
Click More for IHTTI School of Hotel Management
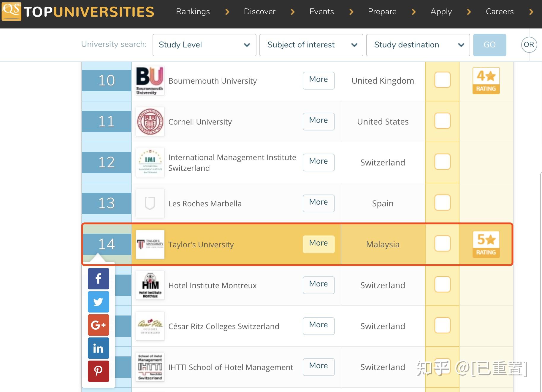click(319, 367)
